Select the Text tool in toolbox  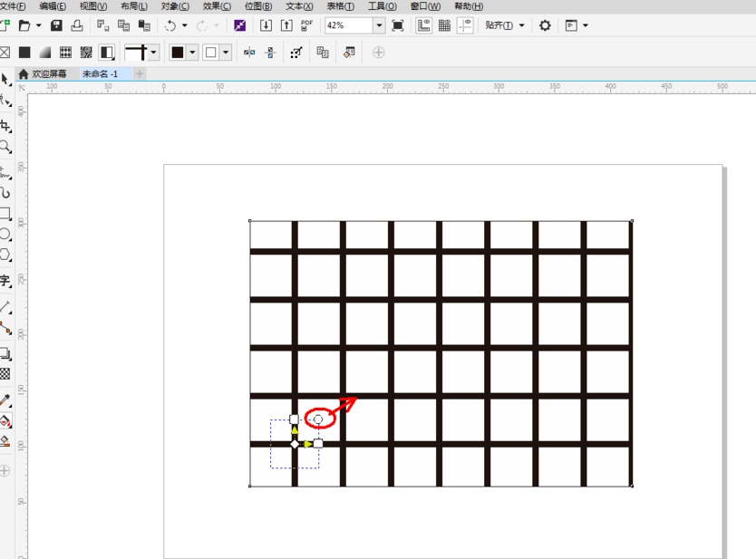point(5,281)
